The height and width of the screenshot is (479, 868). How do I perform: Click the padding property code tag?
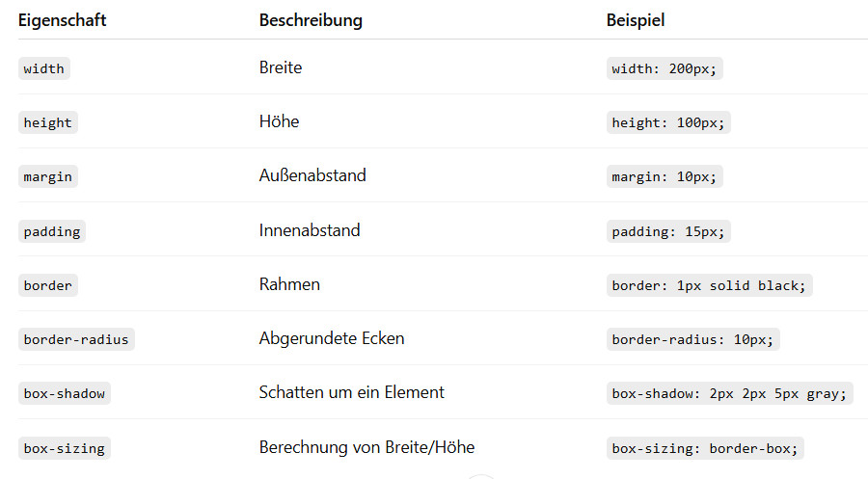click(x=52, y=231)
